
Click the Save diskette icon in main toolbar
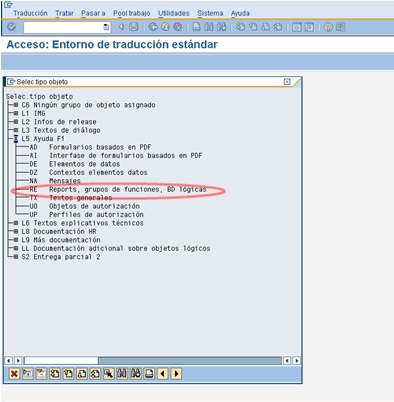tap(134, 27)
